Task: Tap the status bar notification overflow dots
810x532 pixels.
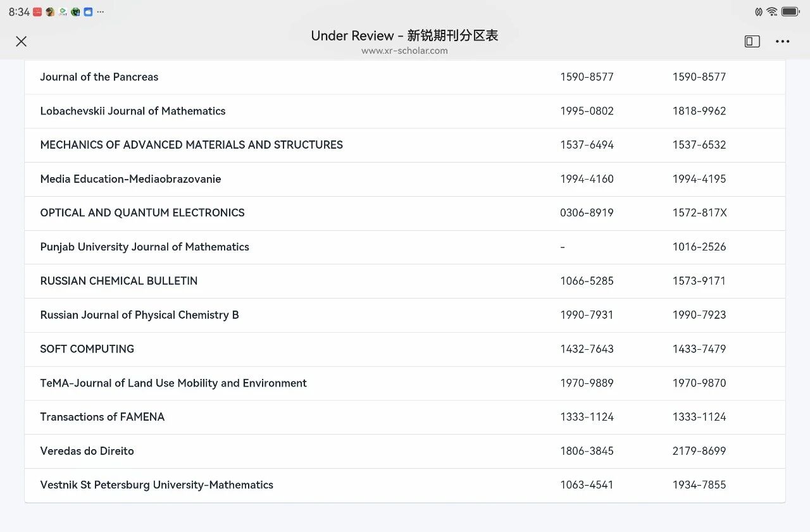Action: [x=101, y=12]
